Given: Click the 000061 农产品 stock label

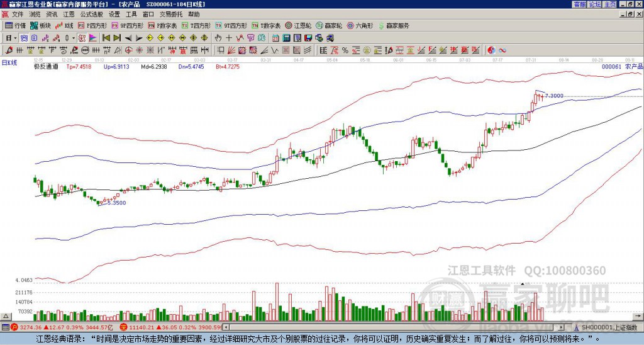Looking at the screenshot, I should pos(622,66).
